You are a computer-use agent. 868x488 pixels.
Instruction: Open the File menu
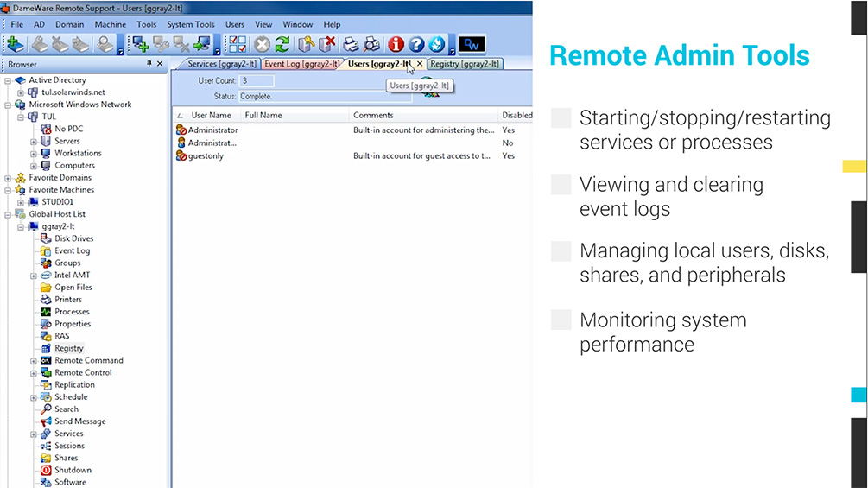point(16,24)
